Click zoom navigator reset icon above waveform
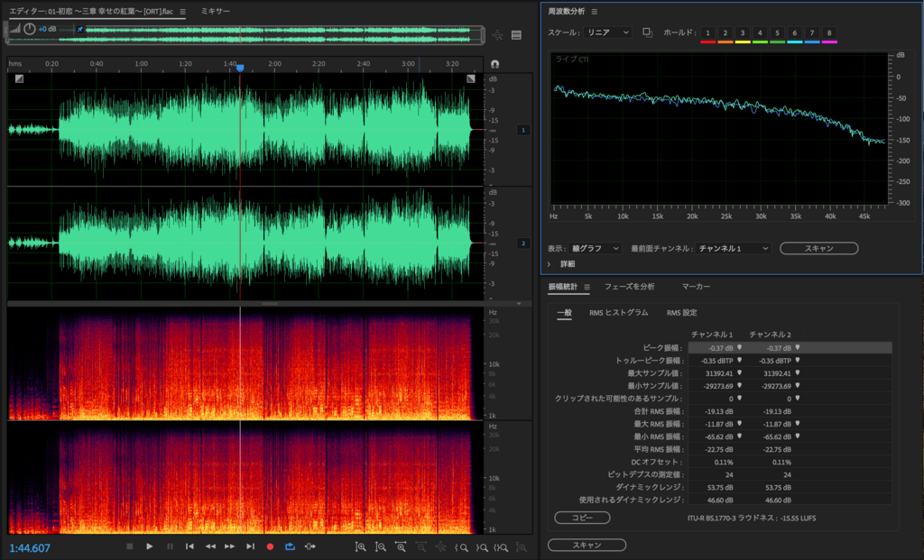Image resolution: width=924 pixels, height=560 pixels. click(497, 35)
